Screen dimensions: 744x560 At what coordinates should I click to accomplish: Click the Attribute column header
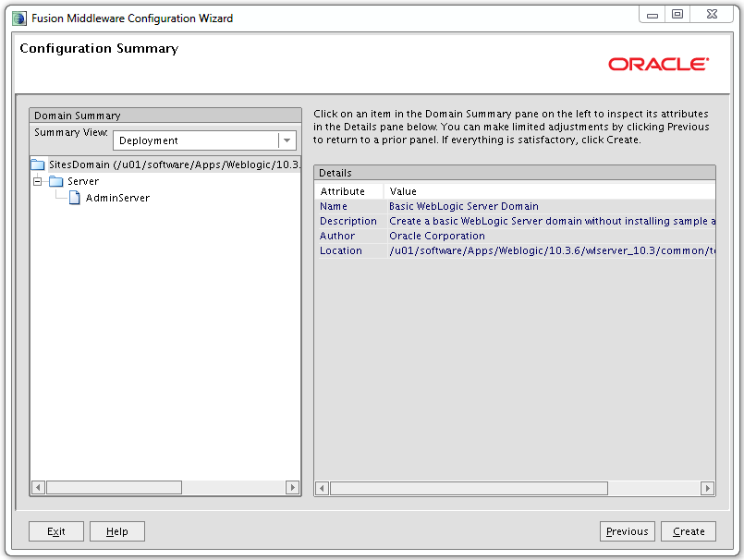click(348, 191)
